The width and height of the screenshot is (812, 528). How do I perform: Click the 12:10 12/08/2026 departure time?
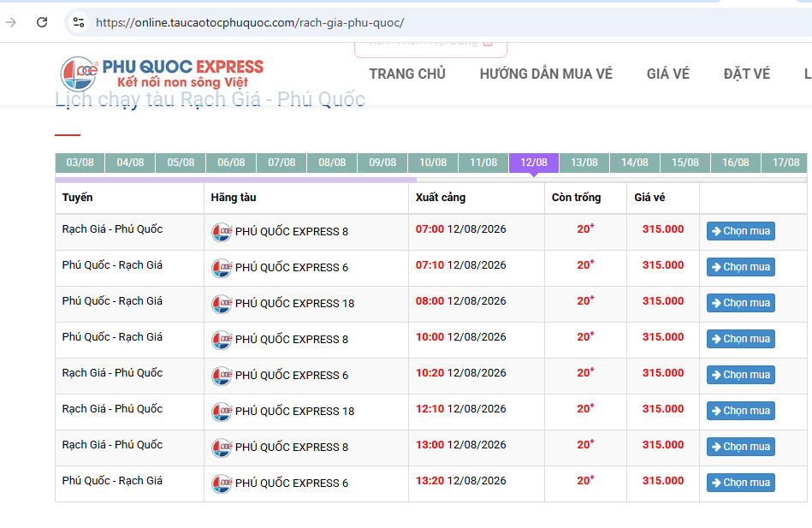tap(460, 409)
